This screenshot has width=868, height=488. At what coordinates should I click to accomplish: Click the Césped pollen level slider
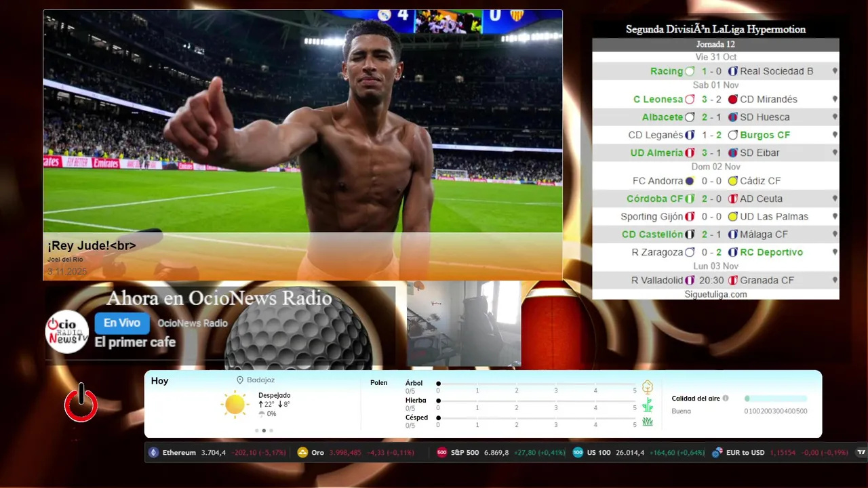536,418
